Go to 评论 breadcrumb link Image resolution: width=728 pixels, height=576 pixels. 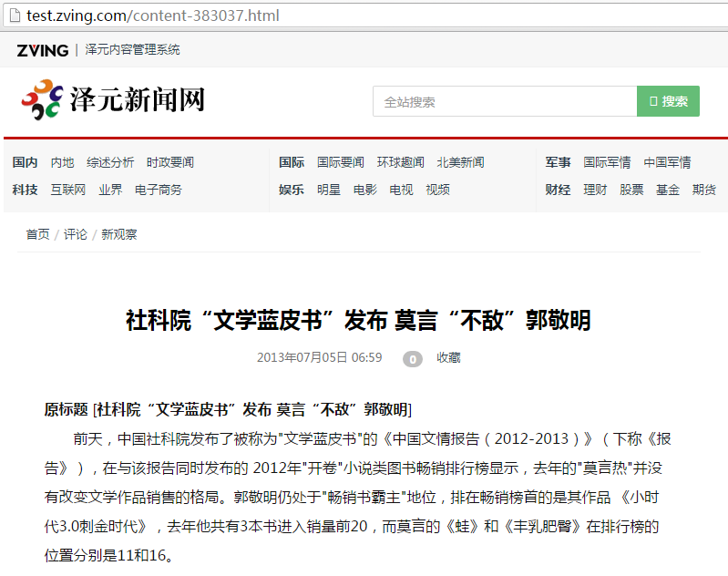click(76, 234)
